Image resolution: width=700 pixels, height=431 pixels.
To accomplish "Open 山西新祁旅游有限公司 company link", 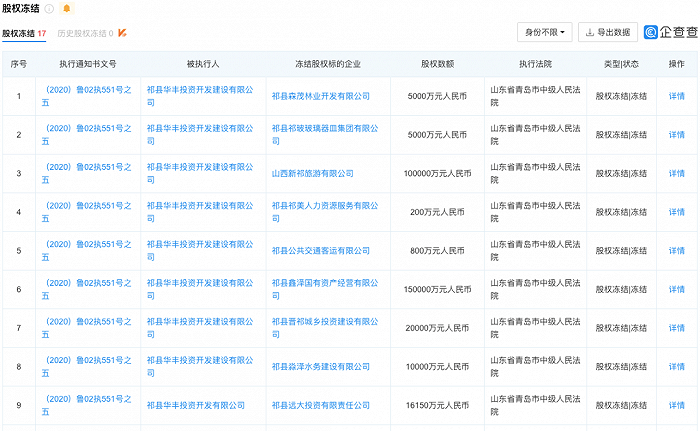I will point(313,173).
